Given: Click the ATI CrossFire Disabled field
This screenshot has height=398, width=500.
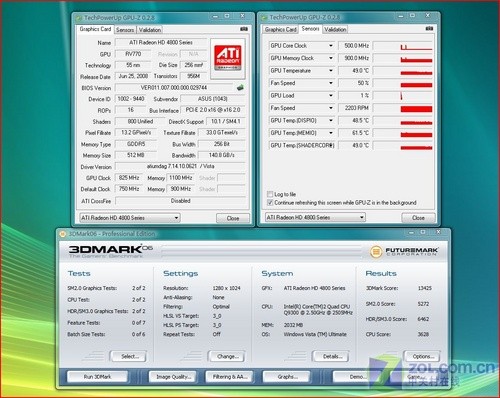Looking at the screenshot, I should coord(180,201).
